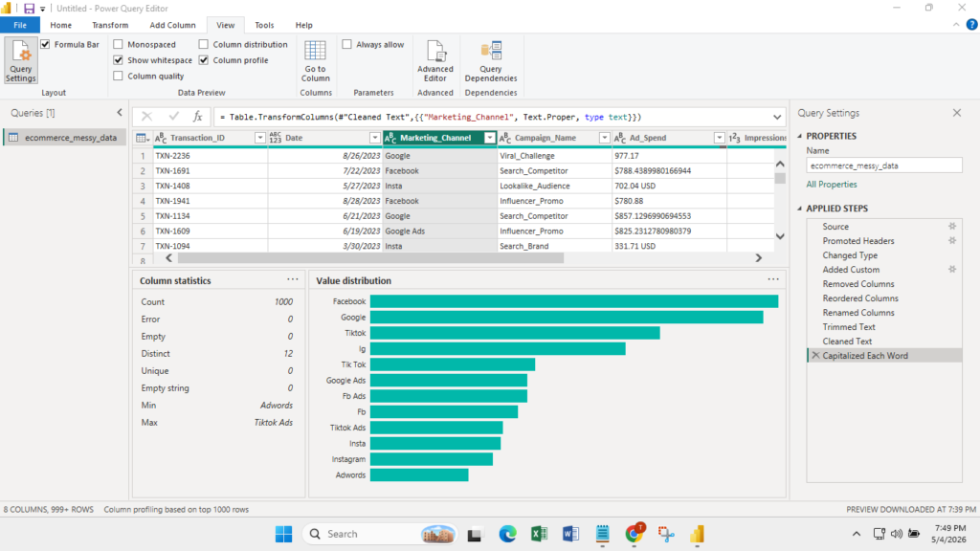Click the Facebook bar in Value distribution
980x551 pixels.
click(574, 301)
